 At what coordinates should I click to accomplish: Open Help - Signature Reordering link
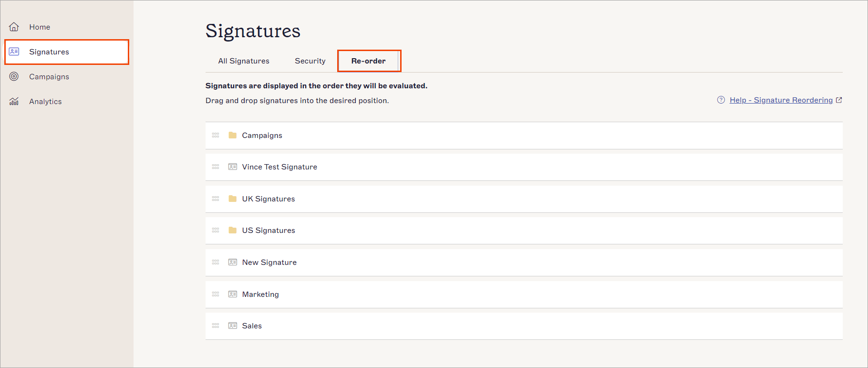[781, 100]
